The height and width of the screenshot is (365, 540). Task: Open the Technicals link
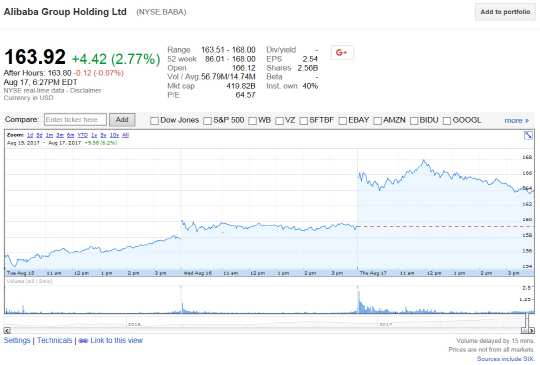click(x=54, y=341)
